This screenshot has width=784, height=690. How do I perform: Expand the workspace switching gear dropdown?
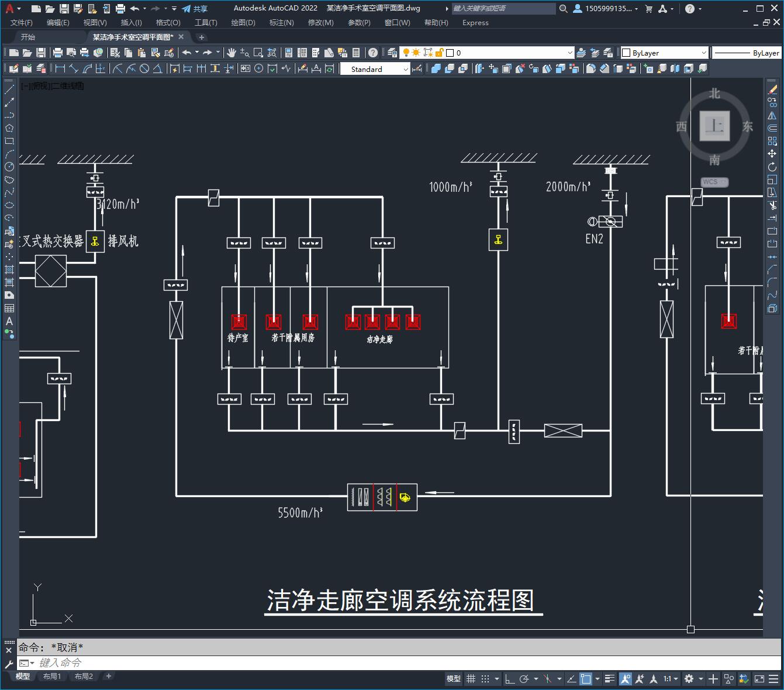click(x=700, y=679)
